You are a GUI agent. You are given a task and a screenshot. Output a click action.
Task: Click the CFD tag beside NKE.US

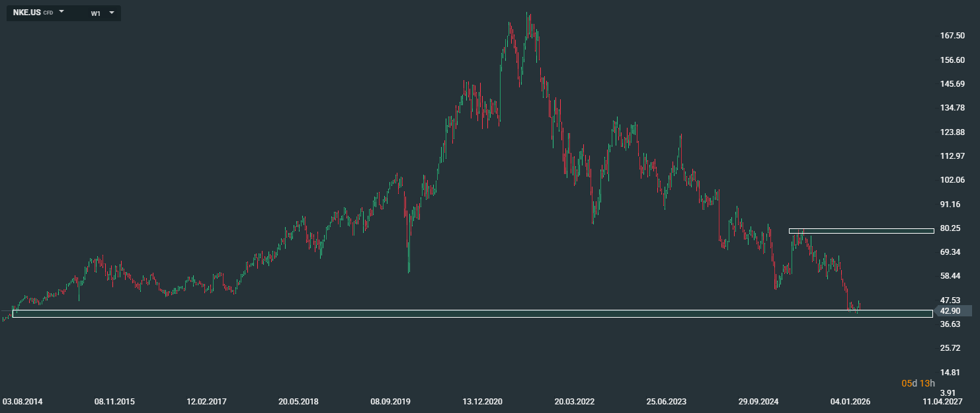click(x=48, y=13)
